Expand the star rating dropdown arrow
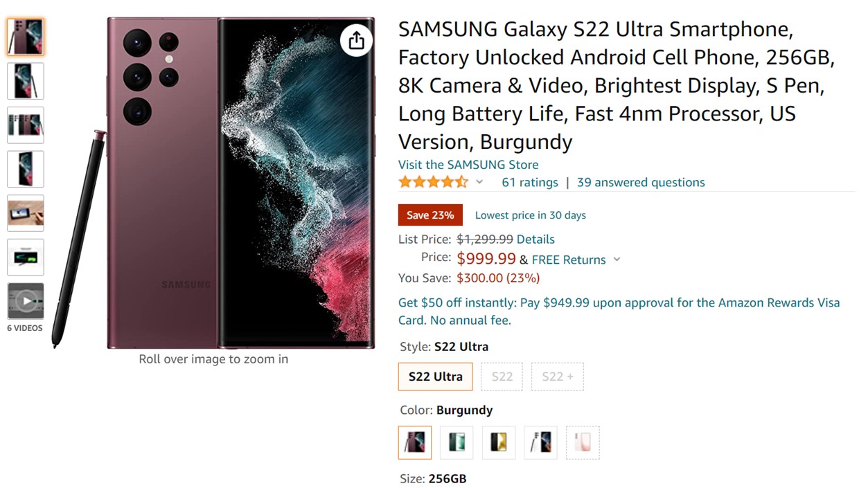Image resolution: width=868 pixels, height=488 pixels. pyautogui.click(x=479, y=182)
